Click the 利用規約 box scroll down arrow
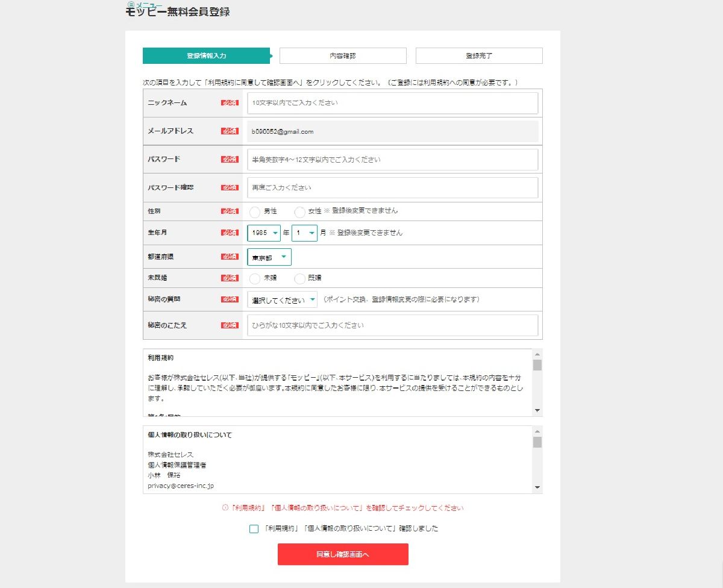723x588 pixels. [537, 411]
